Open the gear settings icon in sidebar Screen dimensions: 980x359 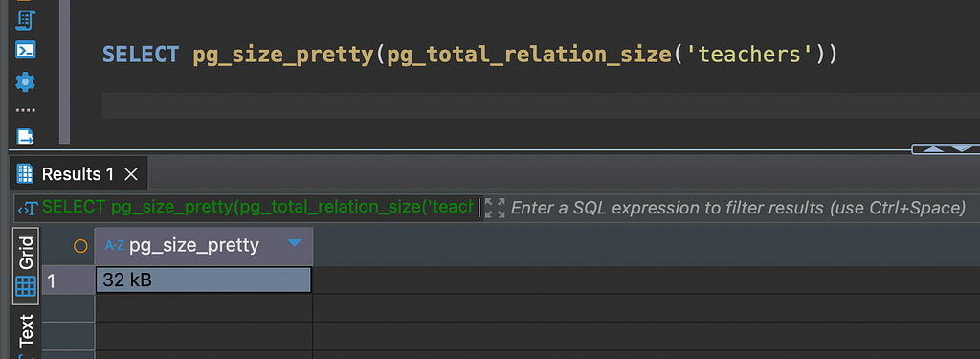coord(25,81)
